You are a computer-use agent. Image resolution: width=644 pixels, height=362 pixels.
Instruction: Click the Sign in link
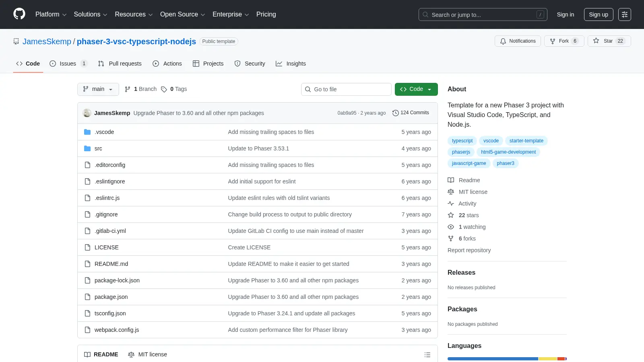point(566,14)
